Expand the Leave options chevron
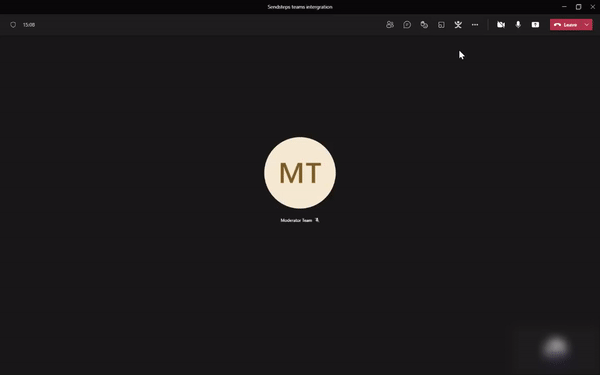Image resolution: width=600 pixels, height=375 pixels. coord(587,24)
